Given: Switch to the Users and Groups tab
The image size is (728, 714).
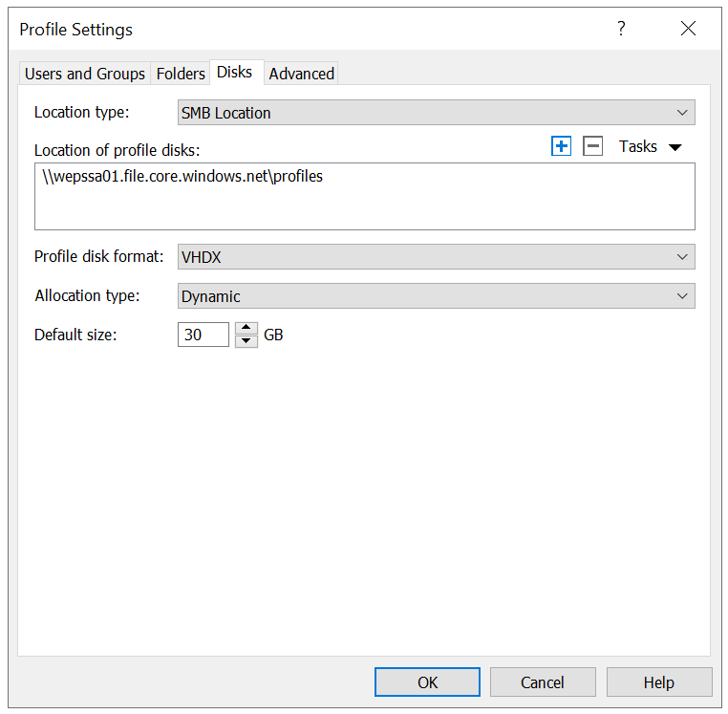Looking at the screenshot, I should 85,74.
